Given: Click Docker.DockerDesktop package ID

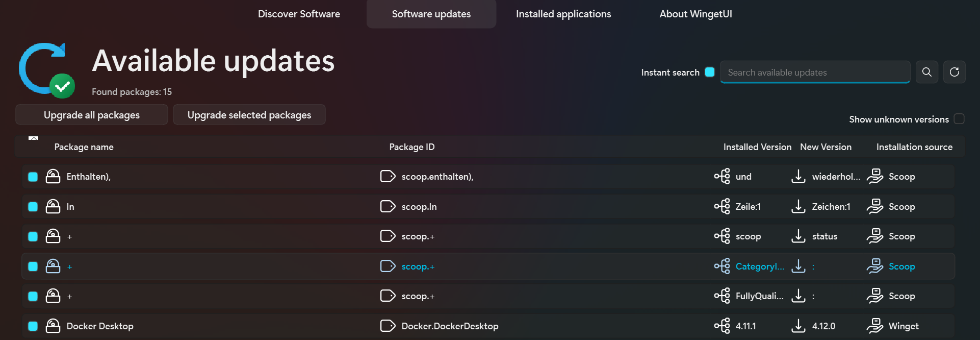Looking at the screenshot, I should (450, 326).
